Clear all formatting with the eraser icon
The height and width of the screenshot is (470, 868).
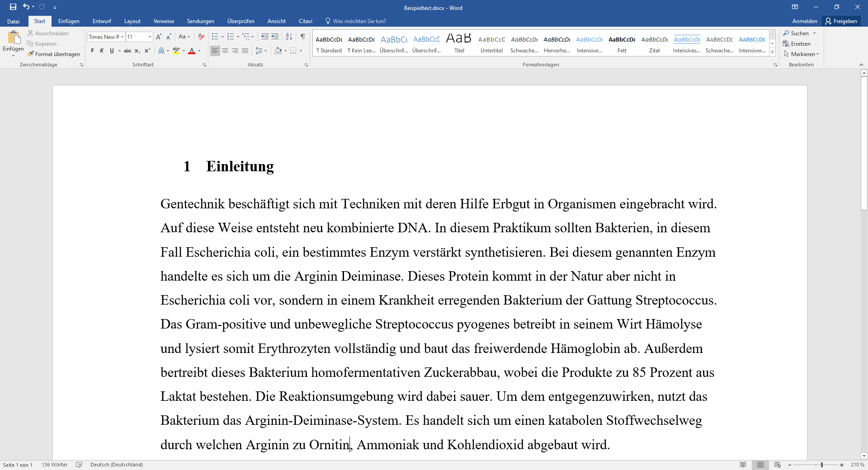201,37
